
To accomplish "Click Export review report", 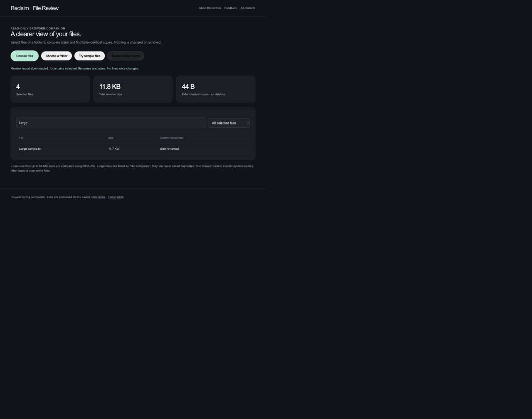I will tap(126, 56).
